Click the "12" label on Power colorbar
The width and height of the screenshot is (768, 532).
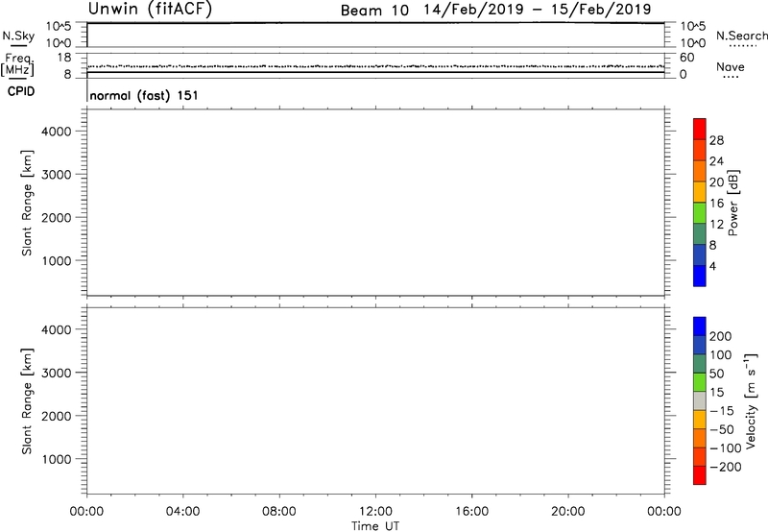tap(716, 225)
